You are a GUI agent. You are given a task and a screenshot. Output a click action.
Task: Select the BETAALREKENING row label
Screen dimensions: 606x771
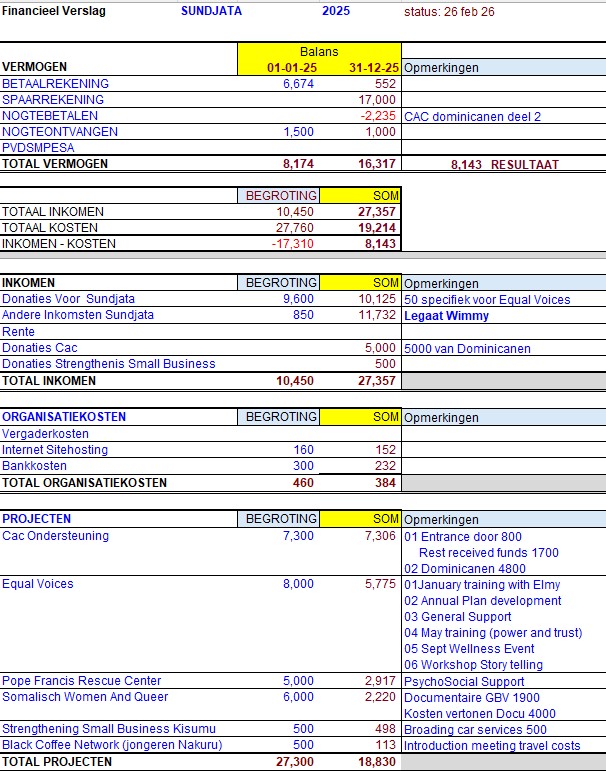56,84
